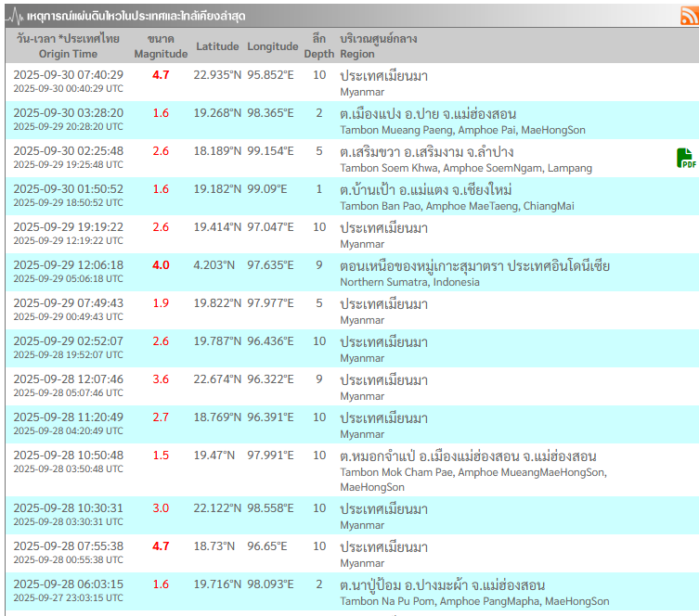
Task: Click latitude 18.73°N
Action: (214, 546)
